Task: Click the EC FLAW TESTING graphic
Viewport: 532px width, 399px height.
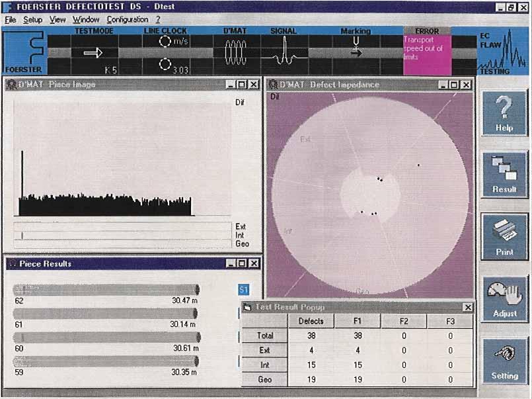Action: (502, 51)
